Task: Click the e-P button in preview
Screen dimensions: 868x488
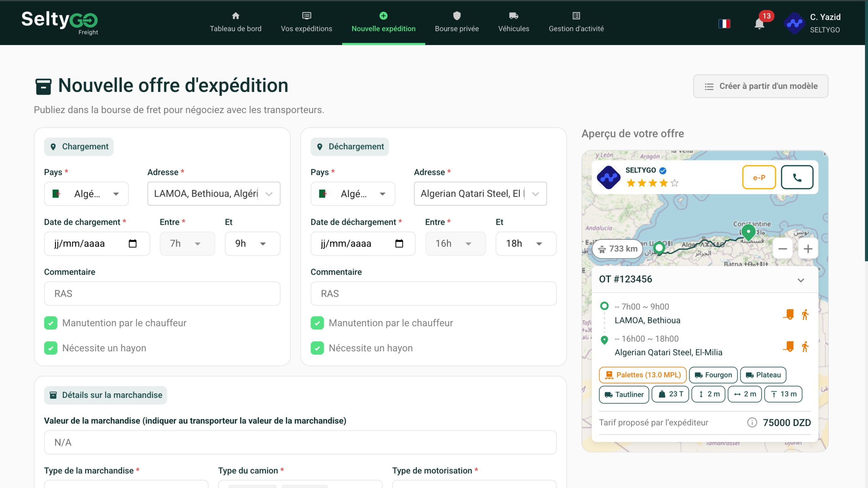Action: click(759, 177)
